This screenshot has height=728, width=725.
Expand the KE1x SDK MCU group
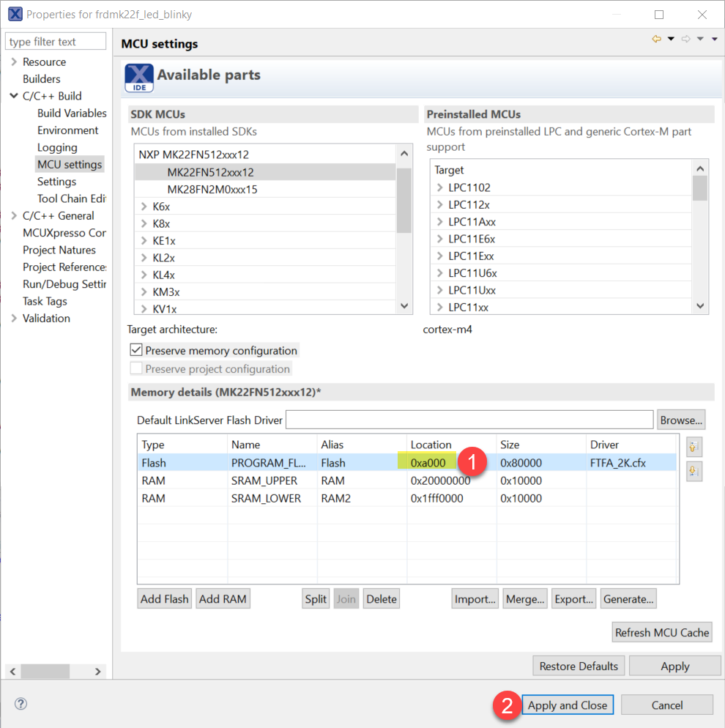click(144, 240)
